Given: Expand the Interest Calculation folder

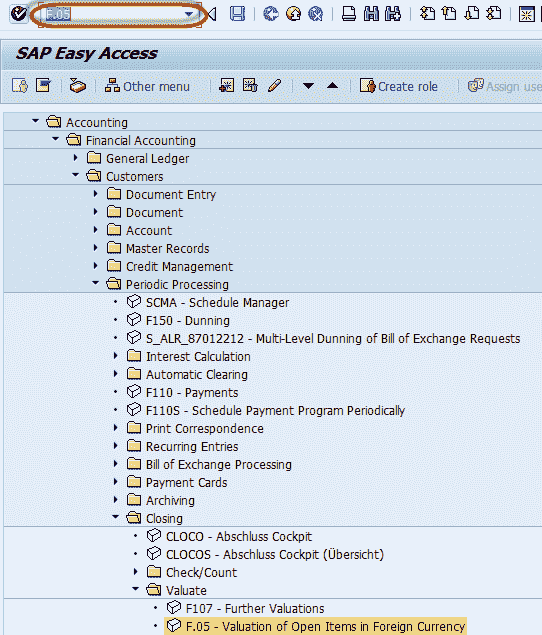Looking at the screenshot, I should (x=115, y=356).
